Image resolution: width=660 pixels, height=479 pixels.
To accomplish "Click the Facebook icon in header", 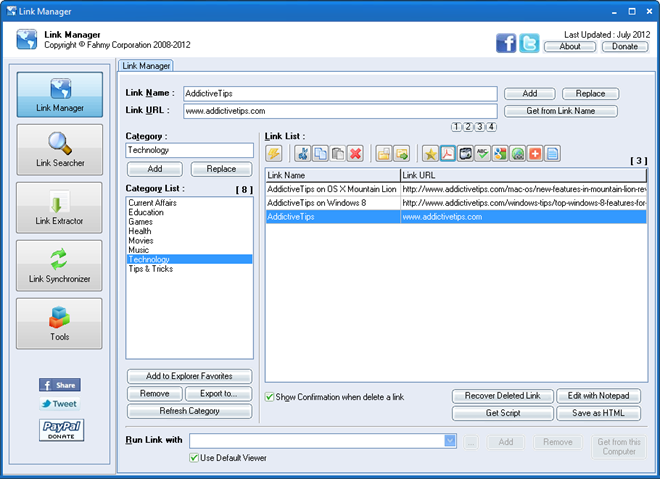I will 506,43.
